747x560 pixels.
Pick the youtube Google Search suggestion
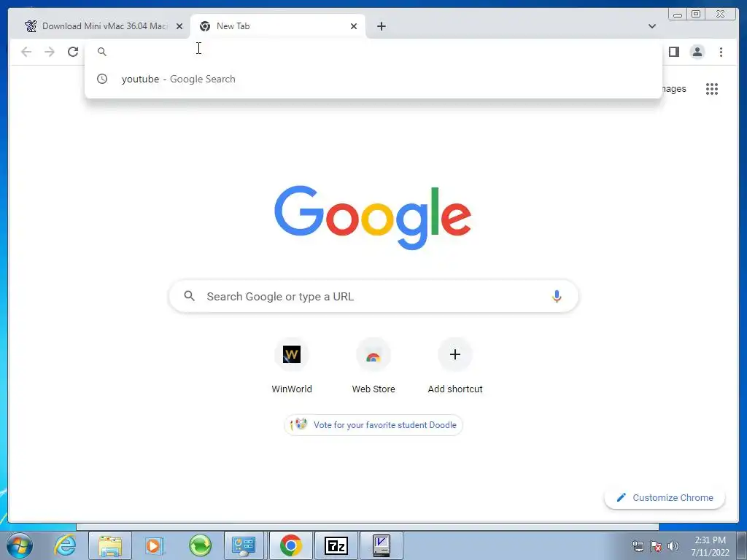373,79
